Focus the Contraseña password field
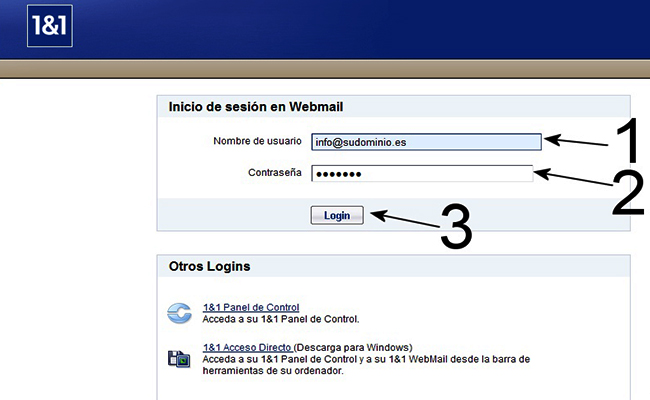Viewport: 650px width, 400px height. tap(421, 174)
